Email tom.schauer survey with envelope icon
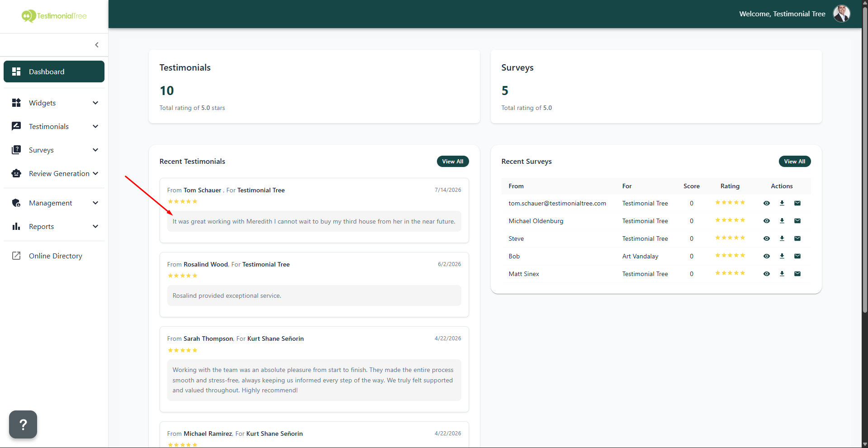The image size is (868, 448). [797, 203]
